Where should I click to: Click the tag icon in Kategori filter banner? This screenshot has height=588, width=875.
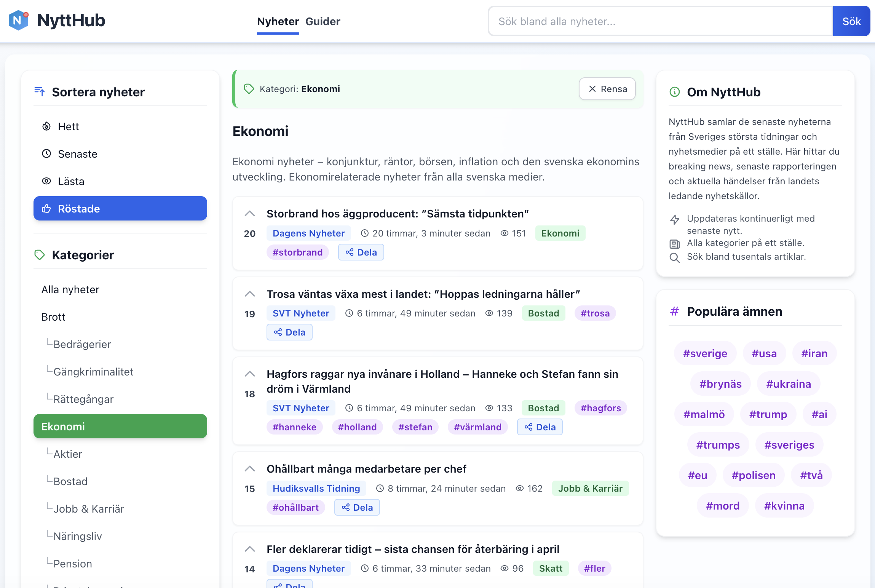pyautogui.click(x=249, y=89)
